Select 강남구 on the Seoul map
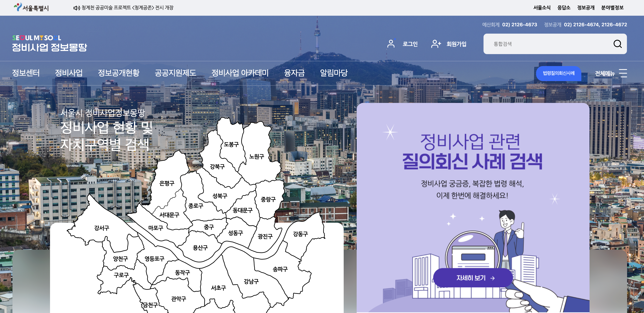Image resolution: width=644 pixels, height=313 pixels. click(x=251, y=281)
